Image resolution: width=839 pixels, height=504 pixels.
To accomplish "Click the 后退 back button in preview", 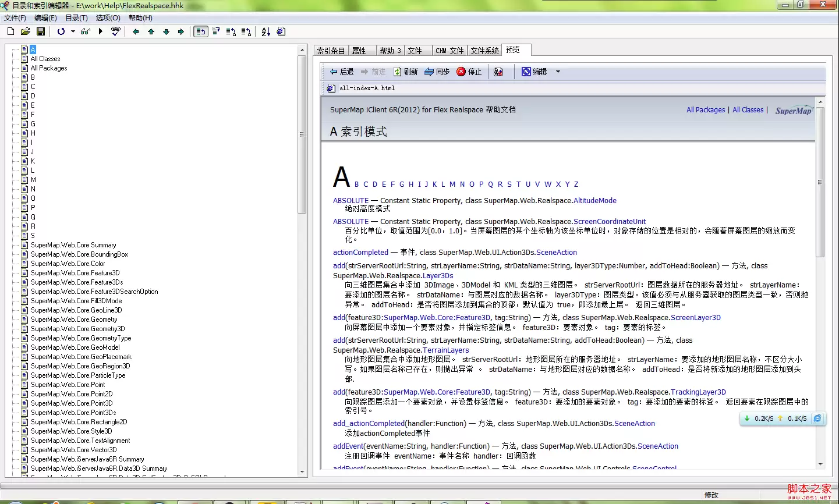I will click(342, 72).
